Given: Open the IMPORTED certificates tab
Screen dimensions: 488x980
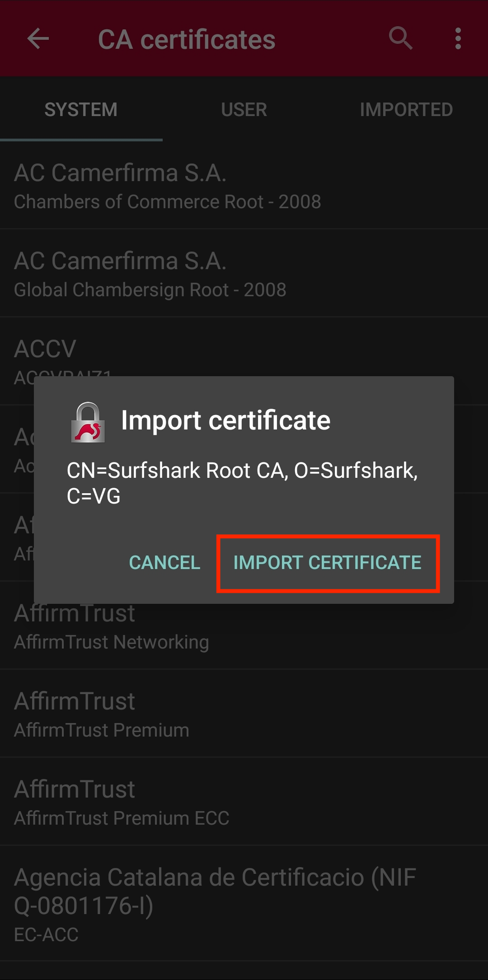Looking at the screenshot, I should [x=406, y=110].
